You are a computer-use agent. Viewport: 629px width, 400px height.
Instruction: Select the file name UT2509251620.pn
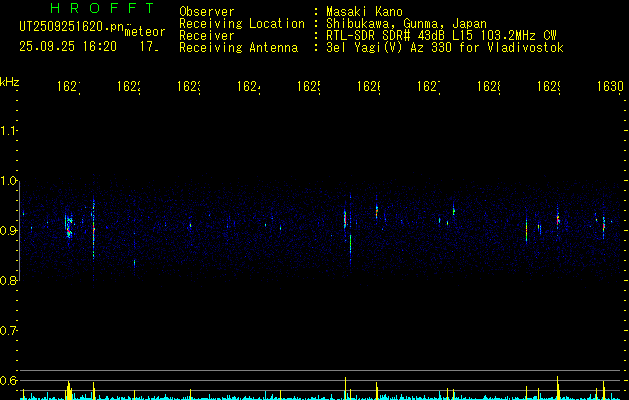72,27
